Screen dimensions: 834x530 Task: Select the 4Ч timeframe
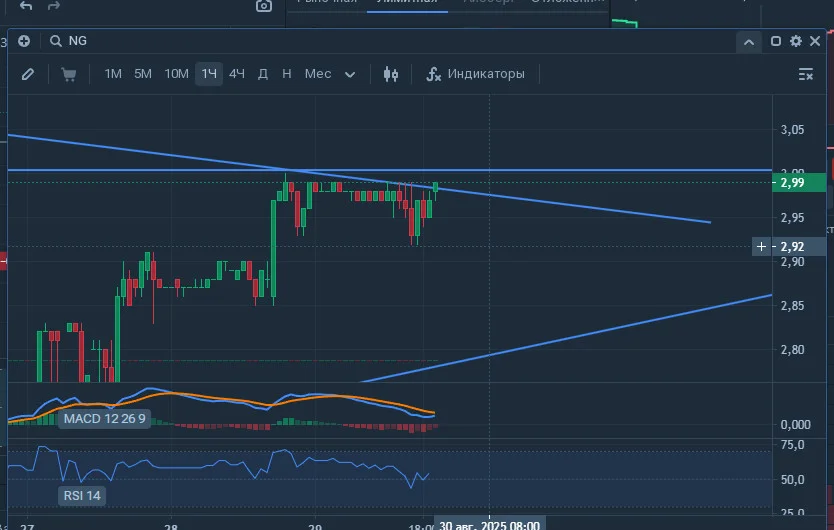click(237, 73)
